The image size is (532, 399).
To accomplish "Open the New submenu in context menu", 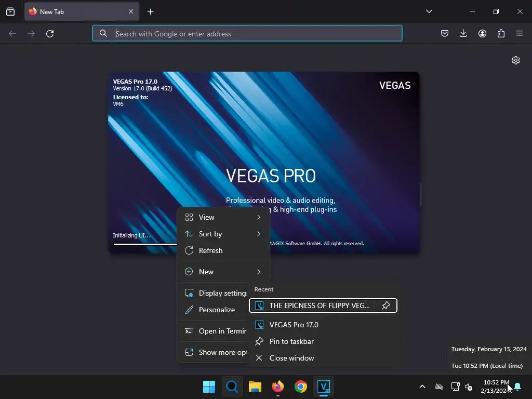I will tap(223, 272).
